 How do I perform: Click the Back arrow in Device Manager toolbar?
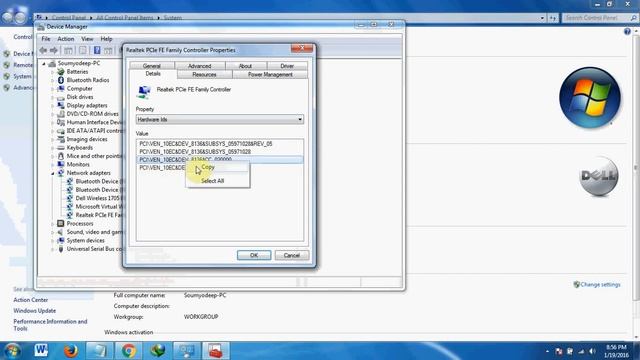43,50
